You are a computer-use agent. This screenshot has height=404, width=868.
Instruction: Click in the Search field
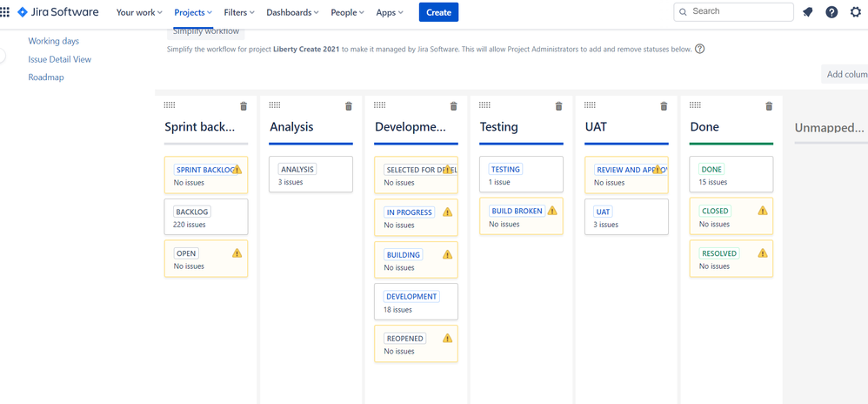click(733, 11)
